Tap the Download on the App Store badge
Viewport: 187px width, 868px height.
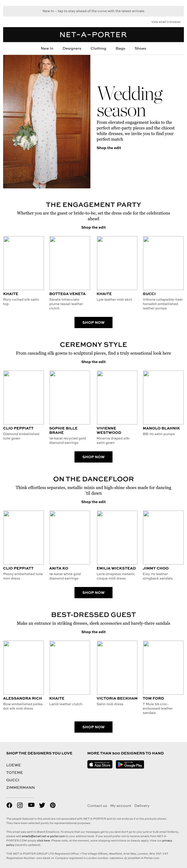pos(100,764)
